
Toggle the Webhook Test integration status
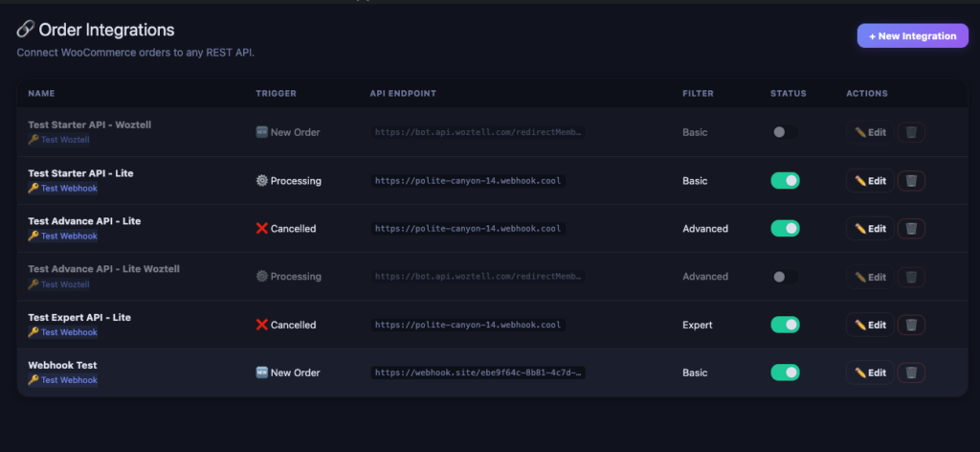point(785,373)
